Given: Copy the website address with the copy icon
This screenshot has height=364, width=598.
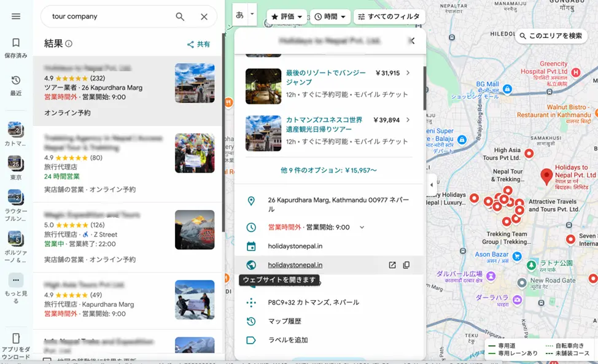Looking at the screenshot, I should point(406,265).
